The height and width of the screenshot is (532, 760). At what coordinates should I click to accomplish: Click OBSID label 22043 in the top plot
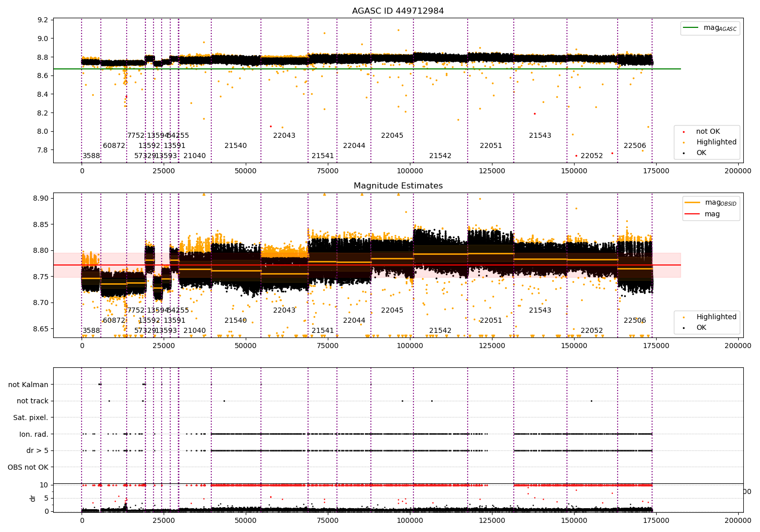tap(284, 136)
